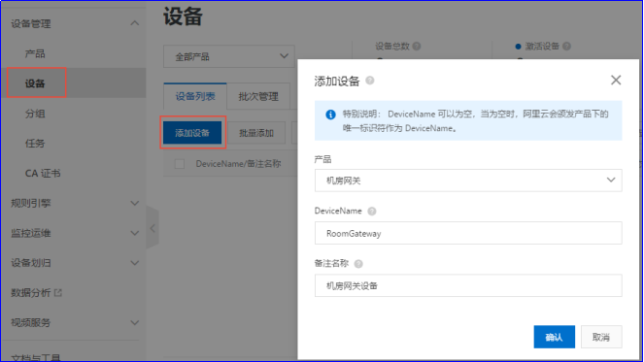Open 任务 in the sidebar
The height and width of the screenshot is (362, 644).
(x=35, y=144)
